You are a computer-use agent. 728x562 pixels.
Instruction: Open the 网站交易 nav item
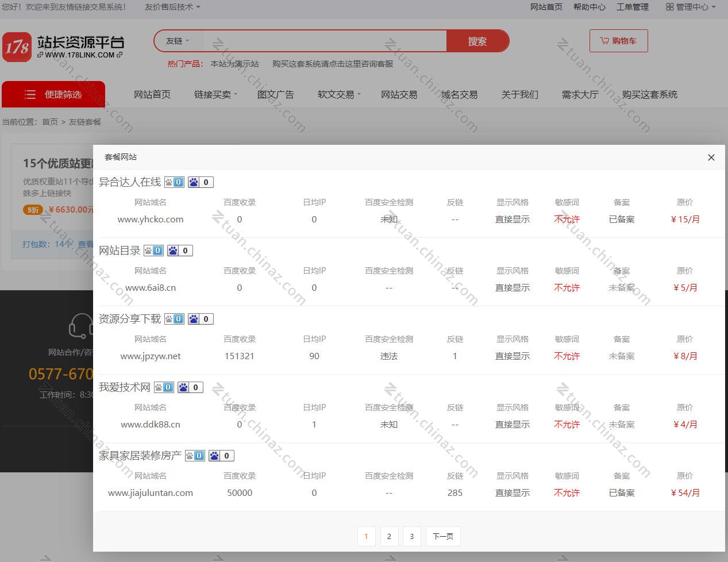(x=399, y=95)
